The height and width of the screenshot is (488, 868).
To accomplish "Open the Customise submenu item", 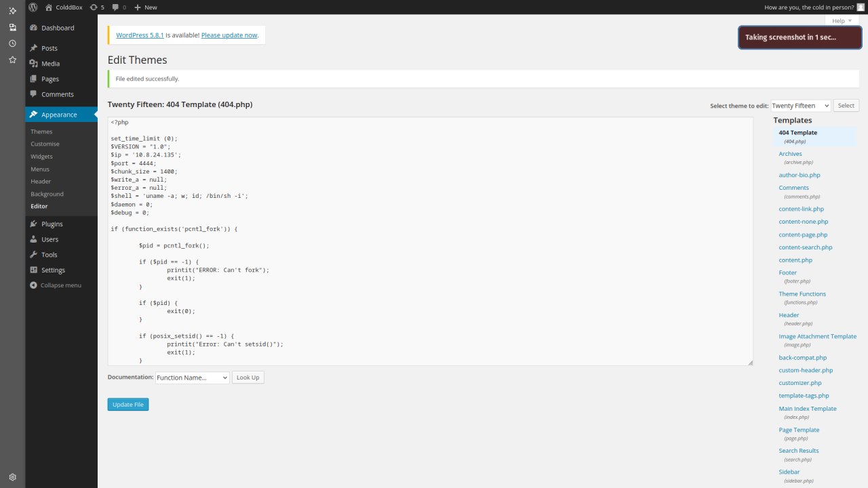I will click(x=45, y=144).
